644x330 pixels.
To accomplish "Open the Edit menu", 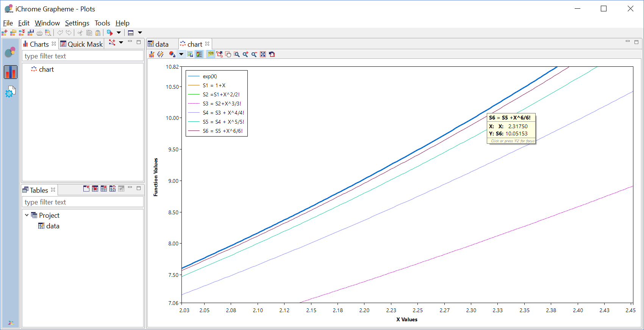I will [24, 23].
